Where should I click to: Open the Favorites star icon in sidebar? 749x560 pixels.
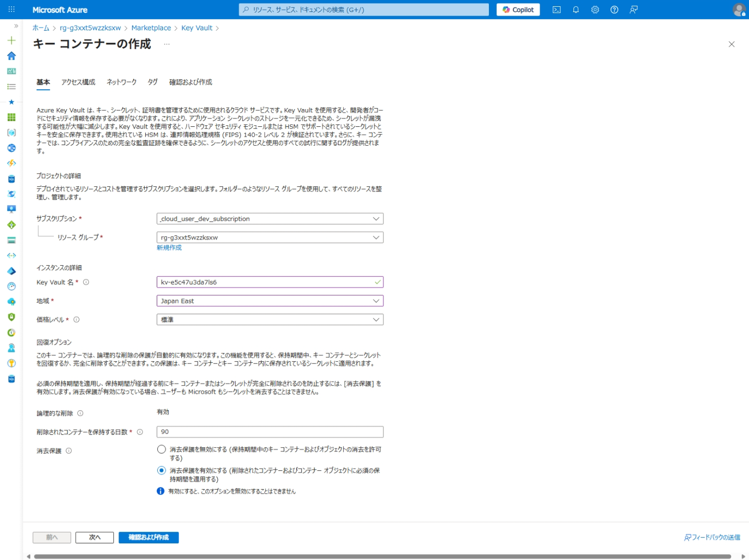coord(11,102)
